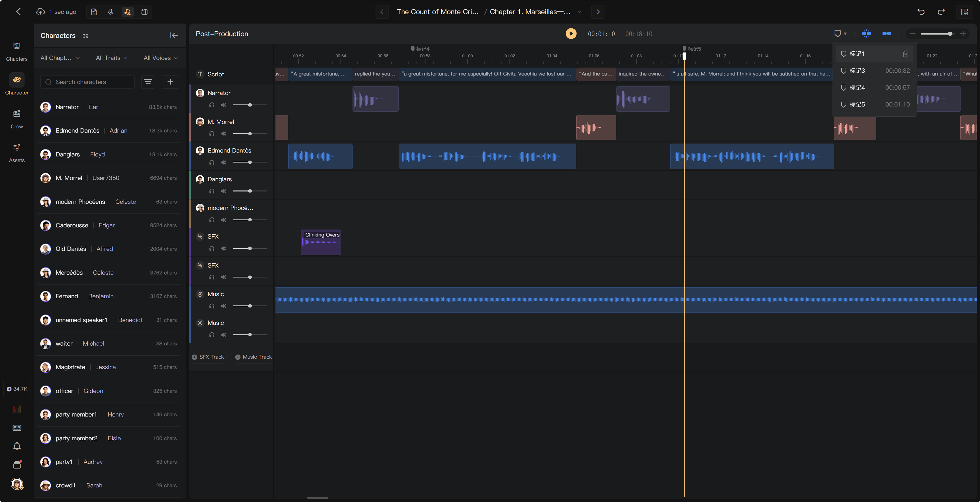Go back using the top-left arrow

coord(18,12)
